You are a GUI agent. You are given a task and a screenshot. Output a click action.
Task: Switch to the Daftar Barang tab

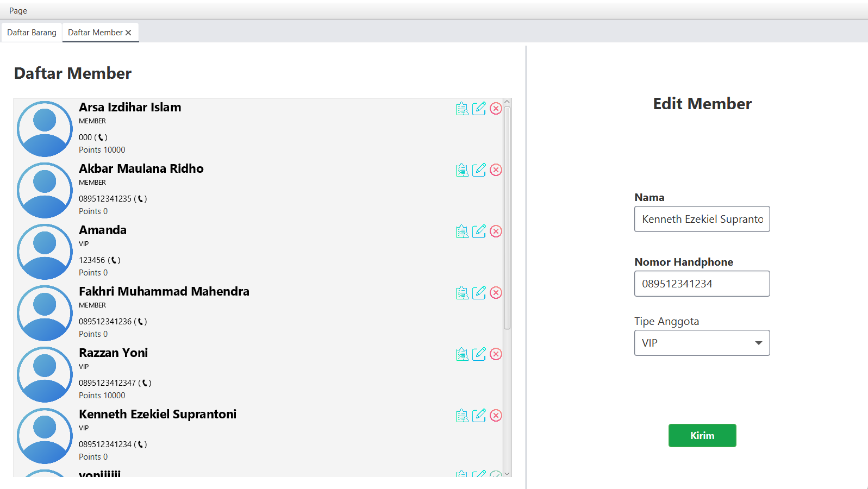32,33
